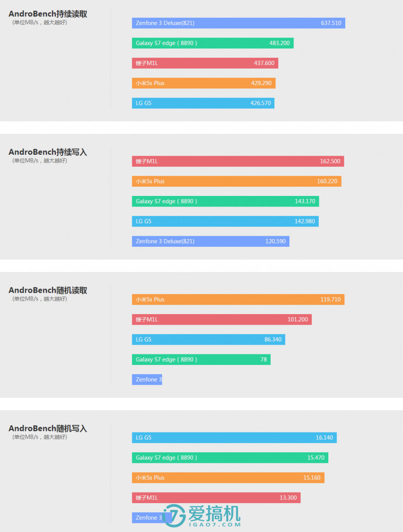
Task: Click the short Zenfone 3 bar under 随机读取
Action: coord(147,380)
